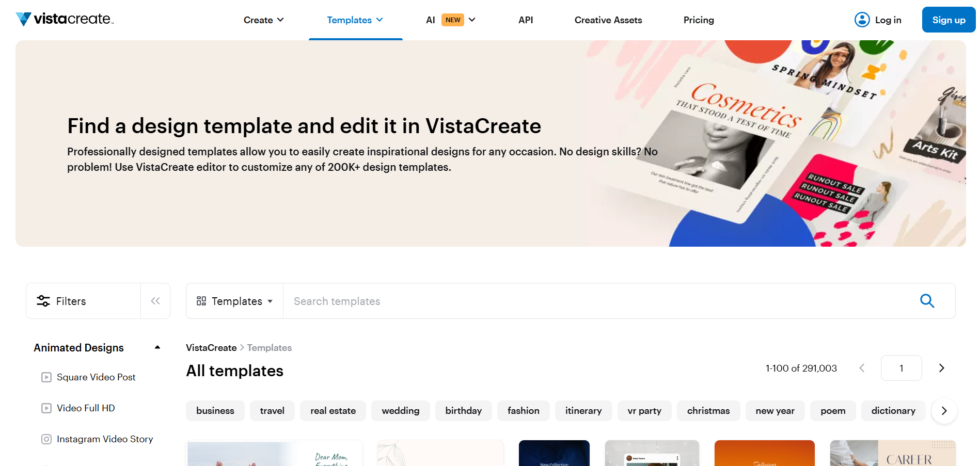Click the Instagram Video Story icon
Viewport: 980px width, 466px height.
pyautogui.click(x=46, y=439)
